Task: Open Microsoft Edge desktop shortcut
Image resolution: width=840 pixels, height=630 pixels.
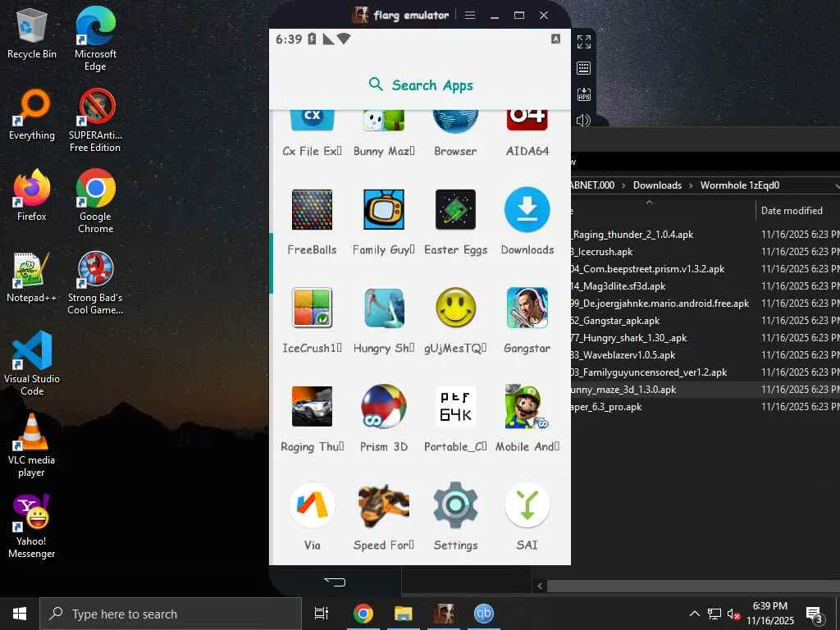Action: [x=95, y=39]
